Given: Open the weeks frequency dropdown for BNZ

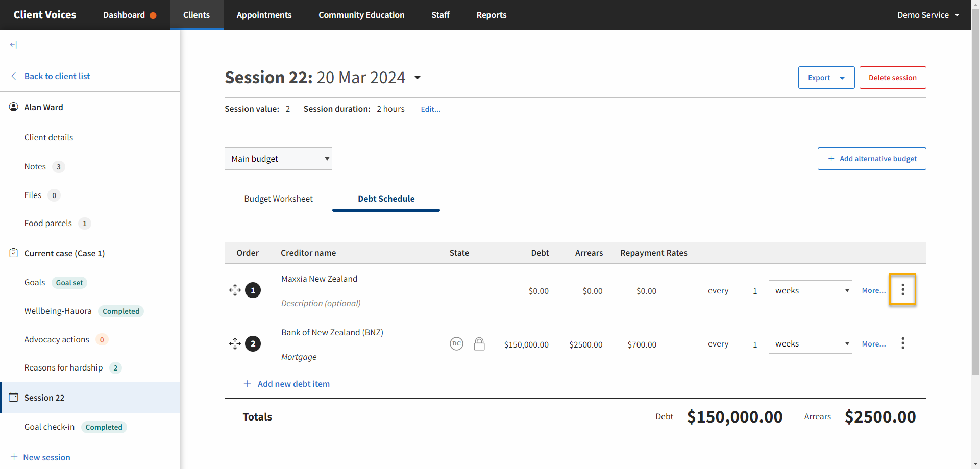Looking at the screenshot, I should pyautogui.click(x=811, y=344).
